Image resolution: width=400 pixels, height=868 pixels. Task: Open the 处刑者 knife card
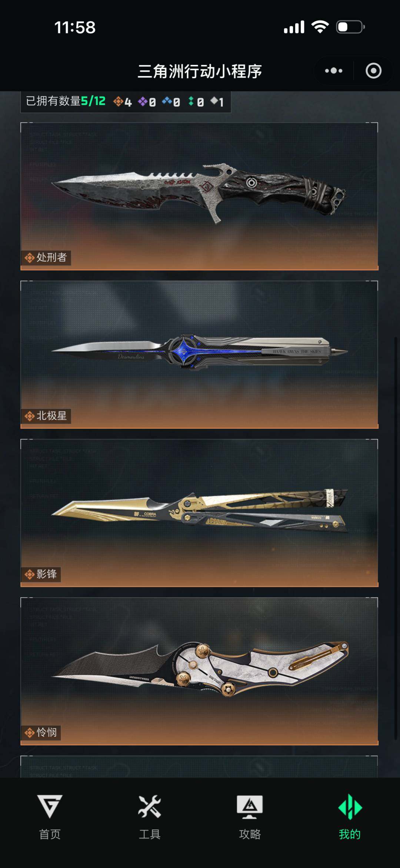199,196
